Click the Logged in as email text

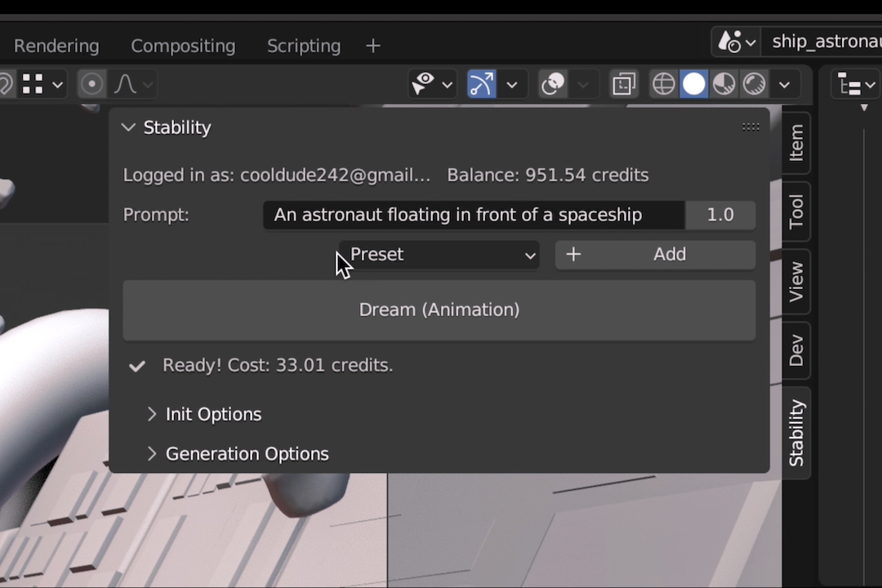click(x=277, y=175)
